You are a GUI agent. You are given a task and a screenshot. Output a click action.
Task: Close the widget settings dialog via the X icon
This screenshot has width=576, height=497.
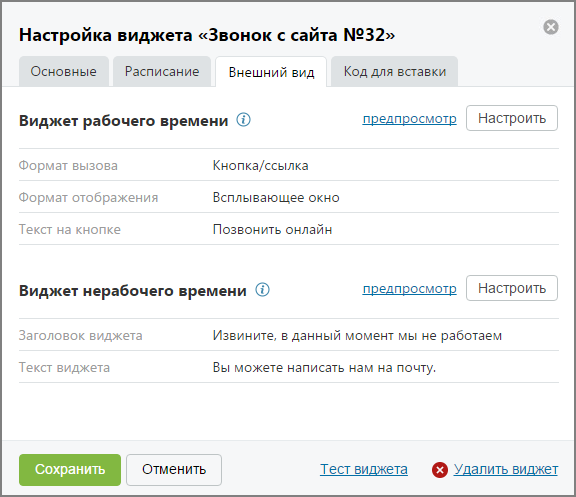(x=551, y=27)
